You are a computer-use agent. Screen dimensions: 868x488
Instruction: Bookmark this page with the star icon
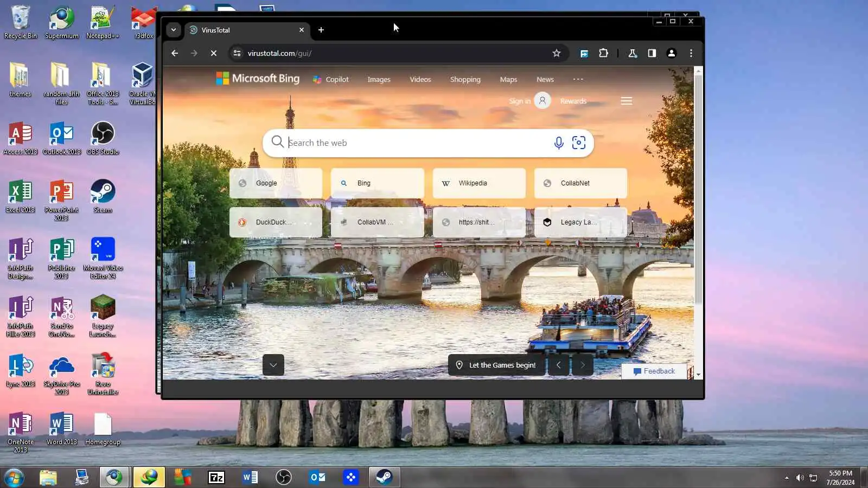coord(556,53)
